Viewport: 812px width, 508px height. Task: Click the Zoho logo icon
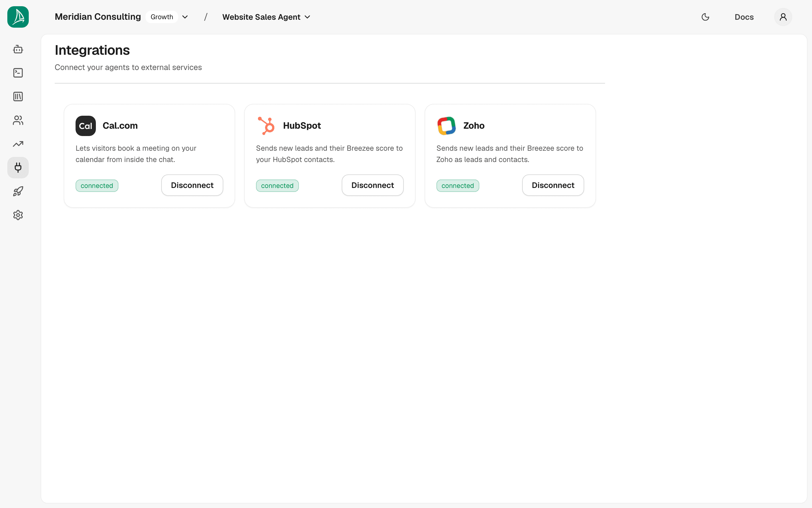(447, 126)
